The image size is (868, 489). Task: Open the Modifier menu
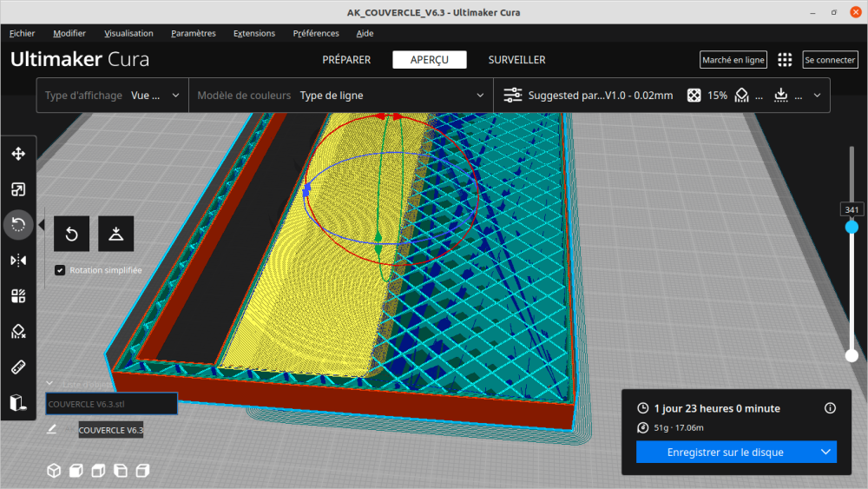(x=69, y=33)
